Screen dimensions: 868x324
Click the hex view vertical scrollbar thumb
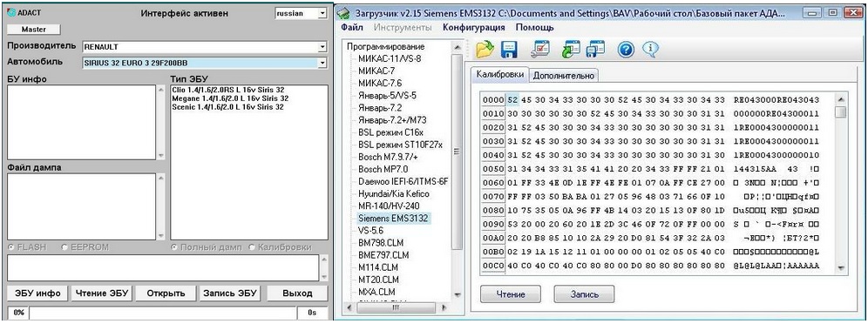click(841, 112)
